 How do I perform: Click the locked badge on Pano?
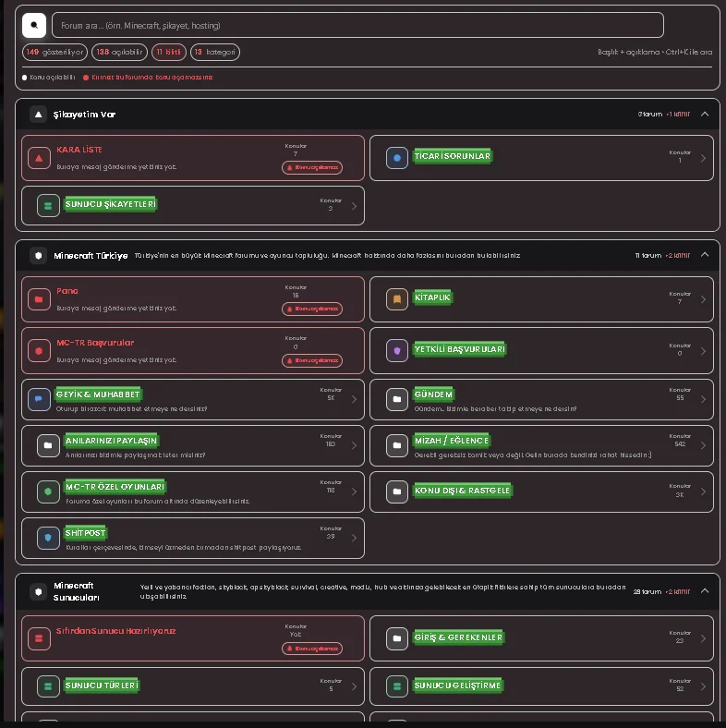pos(312,309)
